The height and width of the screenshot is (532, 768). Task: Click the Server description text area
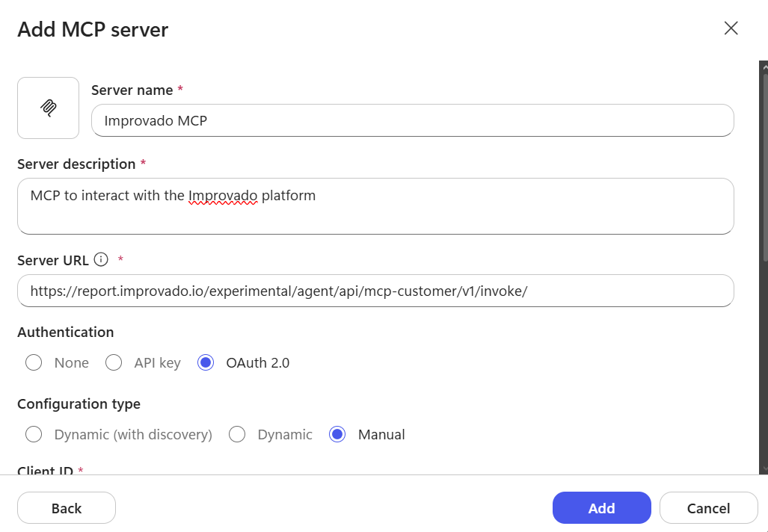pos(375,206)
